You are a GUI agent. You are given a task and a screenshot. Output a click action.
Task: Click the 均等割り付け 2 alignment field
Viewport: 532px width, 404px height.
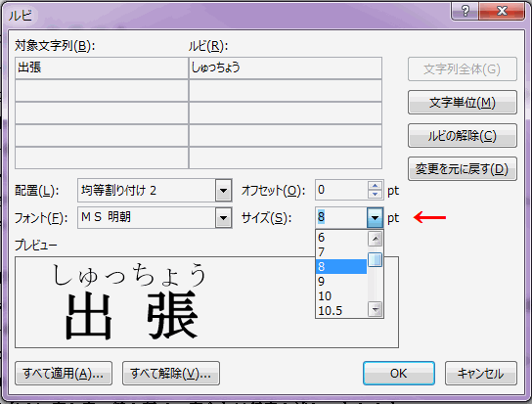147,191
